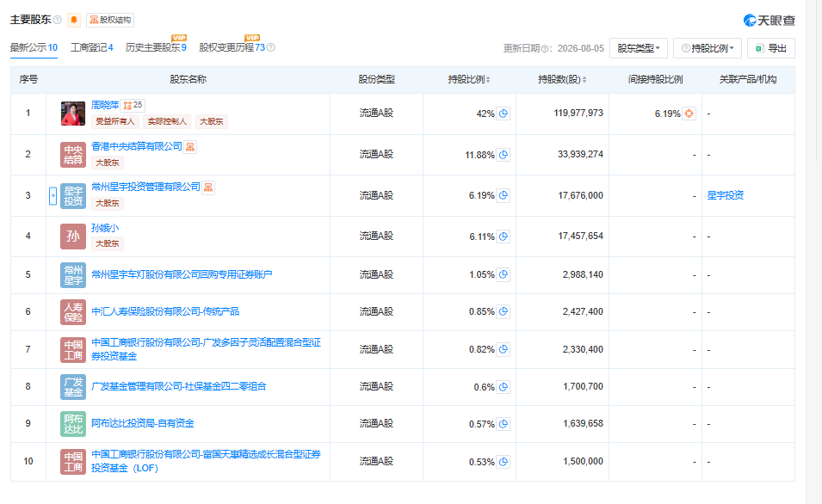
Task: Open the 股权结构 equity structure button
Action: tap(110, 20)
